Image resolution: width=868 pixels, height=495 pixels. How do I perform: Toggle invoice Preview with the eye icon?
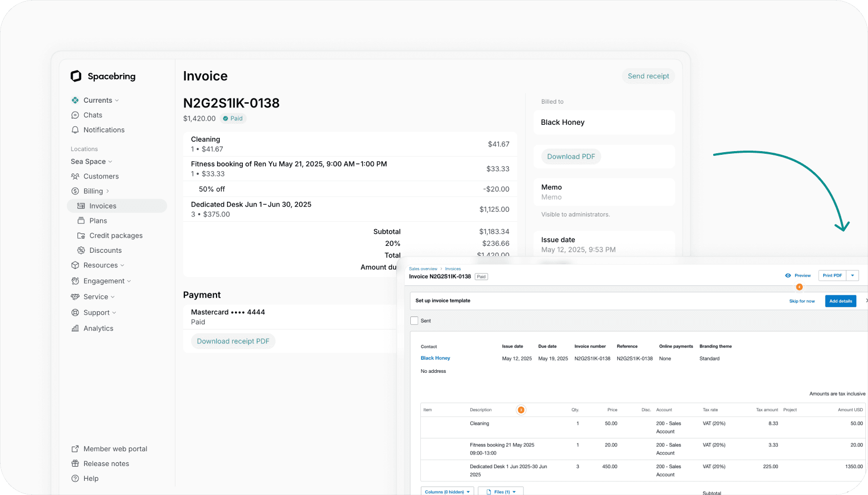point(787,275)
